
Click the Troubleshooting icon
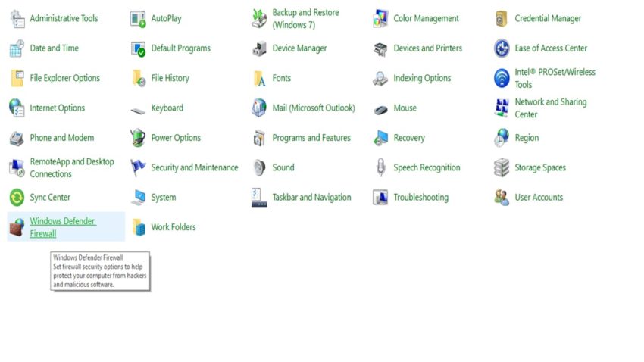pos(380,198)
